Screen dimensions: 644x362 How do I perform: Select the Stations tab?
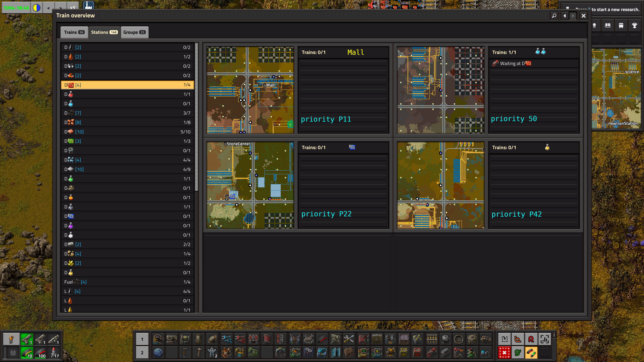click(x=104, y=32)
